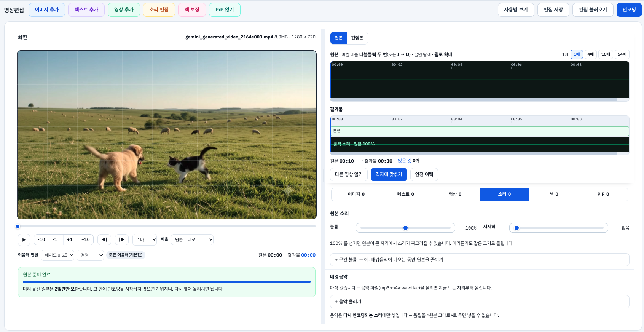Set timeline zoom to 16배
Image resolution: width=644 pixels, height=332 pixels.
(606, 54)
